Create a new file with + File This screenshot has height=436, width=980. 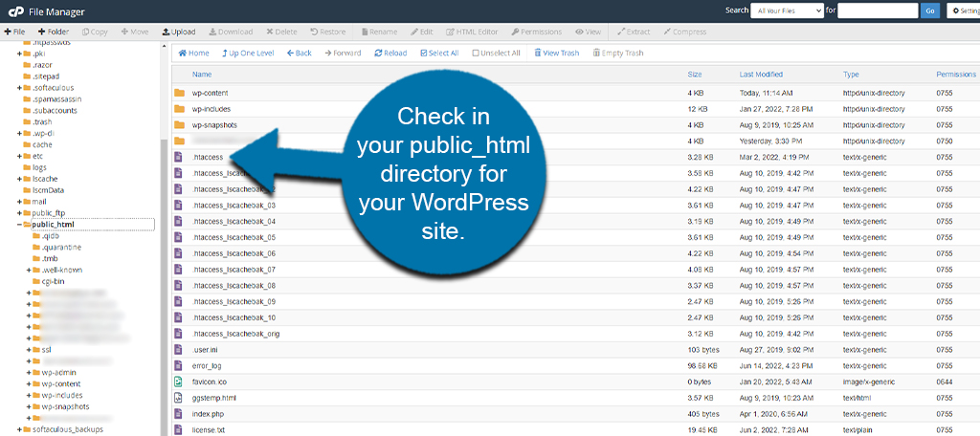pyautogui.click(x=14, y=32)
